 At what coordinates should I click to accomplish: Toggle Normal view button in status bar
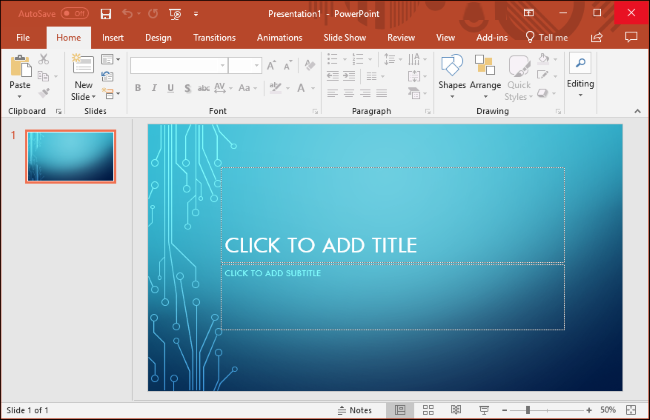point(400,410)
